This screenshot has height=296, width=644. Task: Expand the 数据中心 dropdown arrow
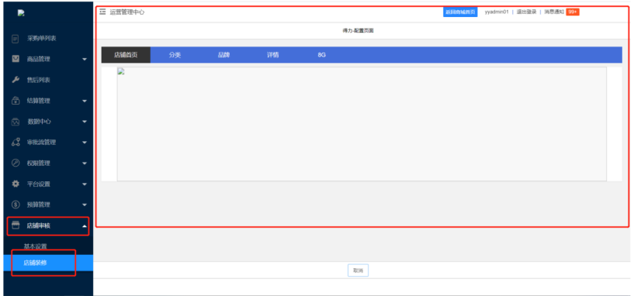(85, 122)
